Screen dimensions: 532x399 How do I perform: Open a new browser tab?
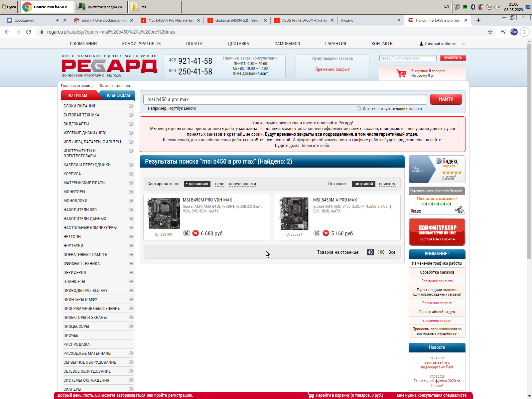pos(478,20)
